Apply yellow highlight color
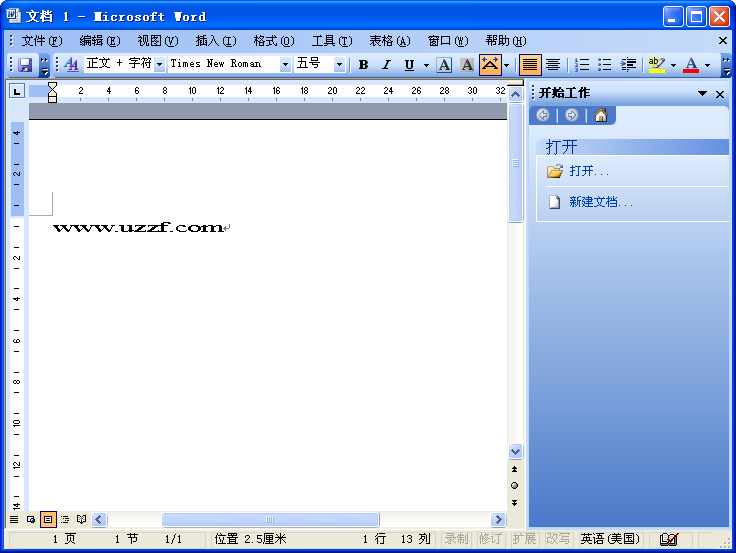736x553 pixels. pyautogui.click(x=657, y=64)
